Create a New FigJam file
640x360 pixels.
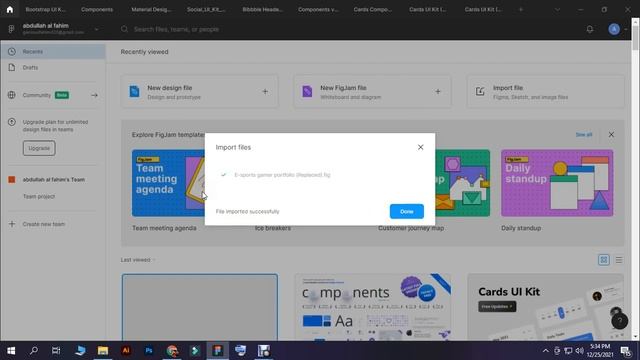click(372, 92)
